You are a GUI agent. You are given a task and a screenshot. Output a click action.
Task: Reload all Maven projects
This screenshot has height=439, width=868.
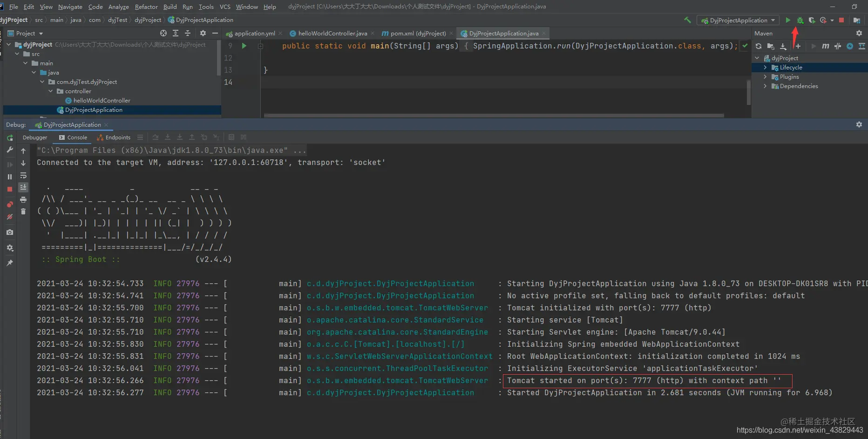(759, 46)
